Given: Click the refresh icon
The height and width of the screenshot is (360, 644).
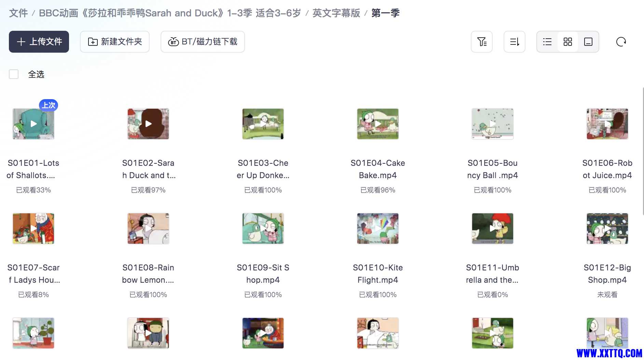Looking at the screenshot, I should (x=621, y=42).
